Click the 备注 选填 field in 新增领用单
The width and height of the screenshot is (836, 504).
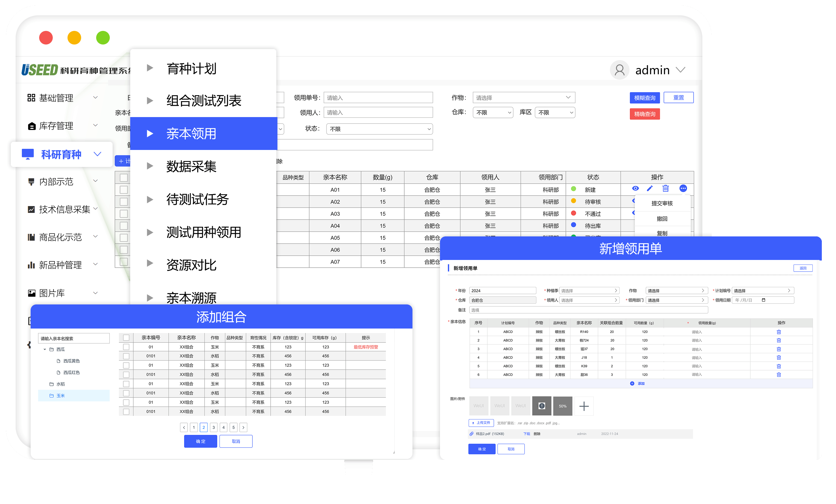589,310
